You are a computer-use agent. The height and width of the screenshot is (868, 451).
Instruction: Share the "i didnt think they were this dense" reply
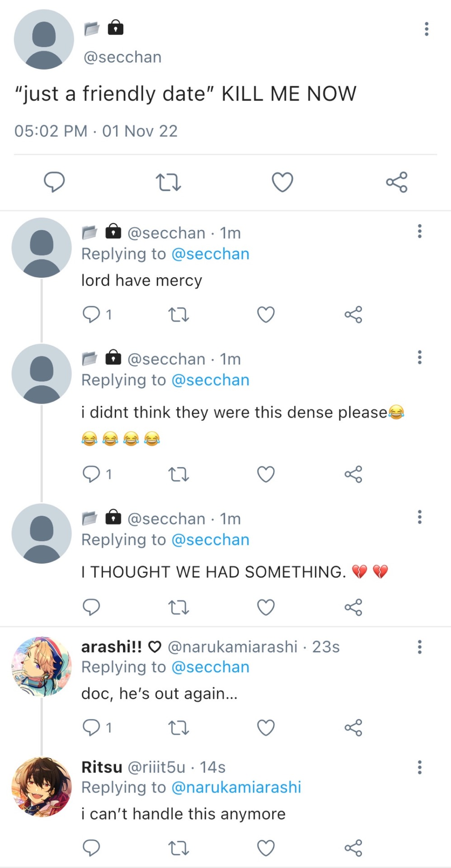click(x=353, y=475)
